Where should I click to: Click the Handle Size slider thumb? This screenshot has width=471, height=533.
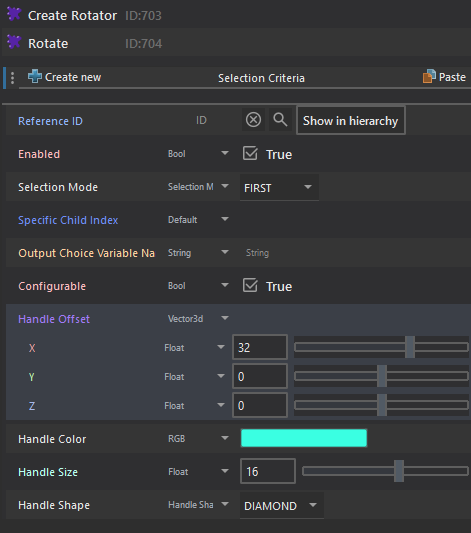(399, 471)
